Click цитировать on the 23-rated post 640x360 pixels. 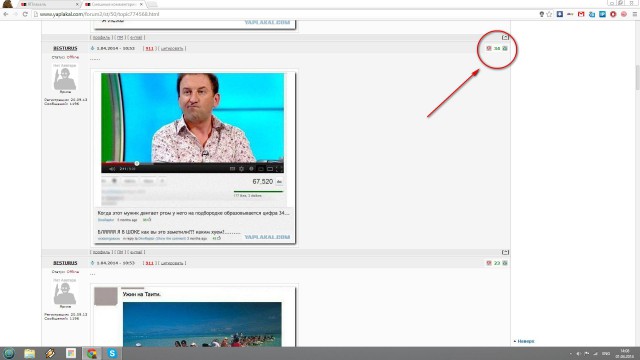(172, 263)
